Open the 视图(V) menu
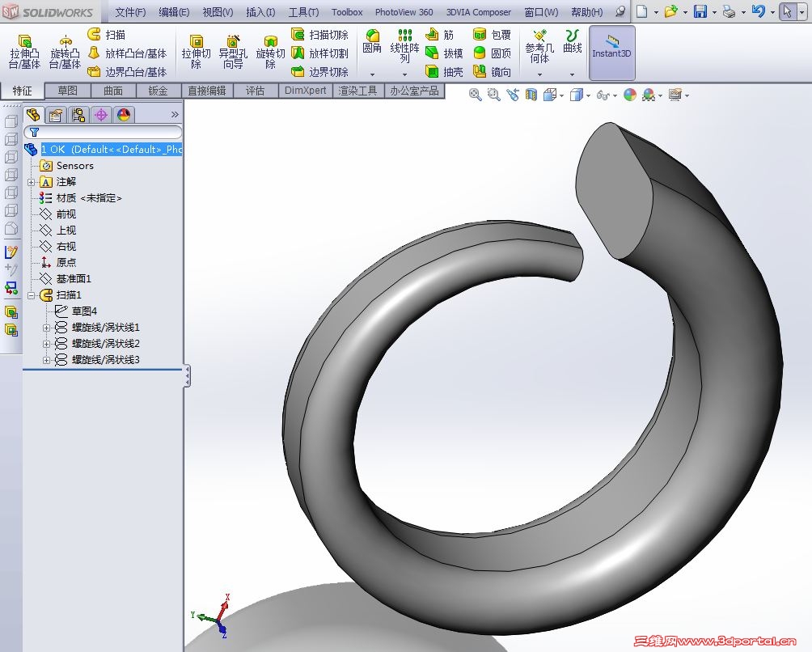The width and height of the screenshot is (812, 652). (x=218, y=12)
